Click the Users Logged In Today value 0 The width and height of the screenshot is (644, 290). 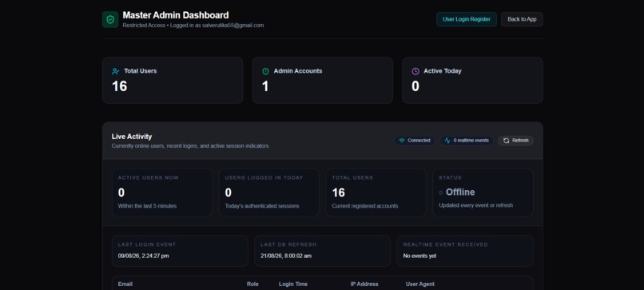pyautogui.click(x=229, y=193)
